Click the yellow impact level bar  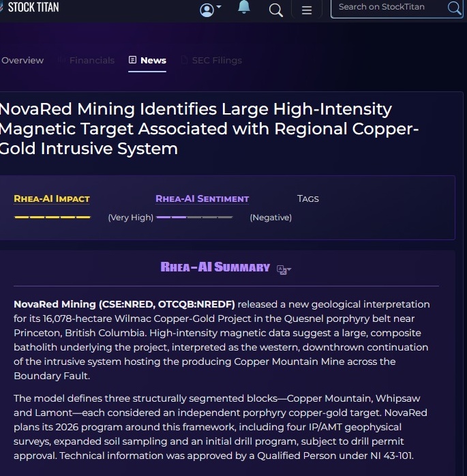(x=52, y=217)
